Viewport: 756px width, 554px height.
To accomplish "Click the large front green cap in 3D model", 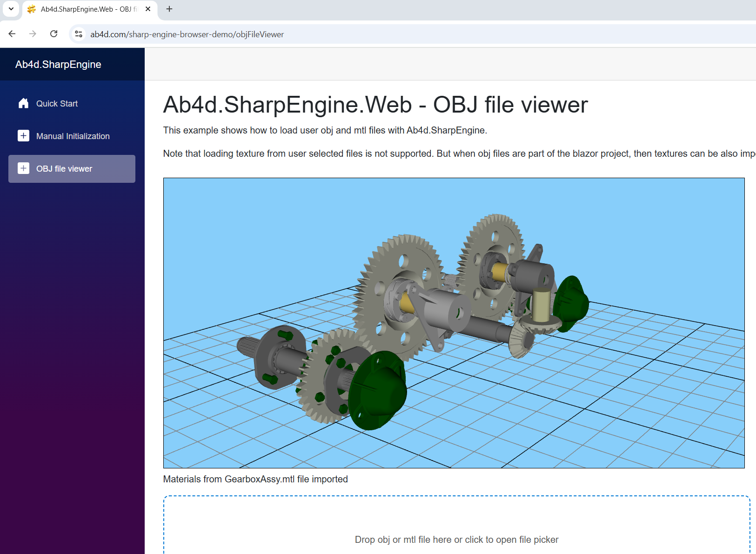I will [379, 391].
